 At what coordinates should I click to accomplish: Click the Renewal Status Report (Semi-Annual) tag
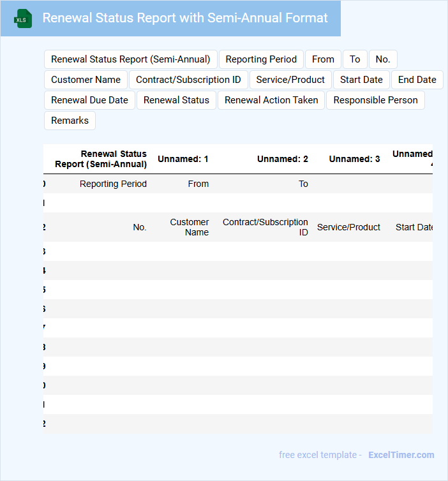(x=131, y=59)
